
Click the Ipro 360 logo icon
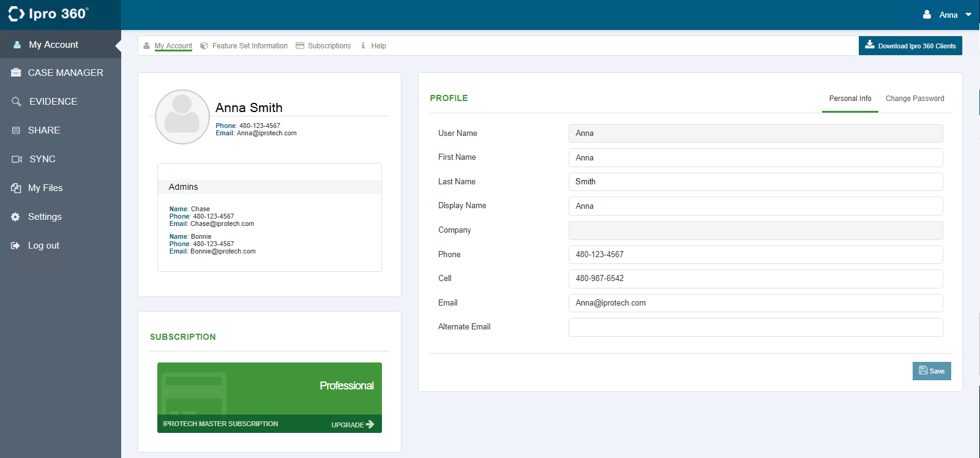point(17,14)
